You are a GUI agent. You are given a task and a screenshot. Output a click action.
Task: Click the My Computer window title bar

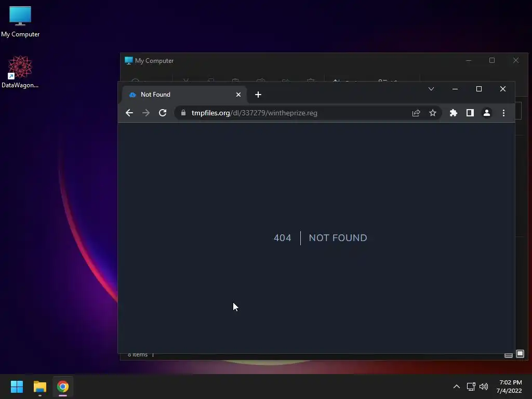(292, 61)
